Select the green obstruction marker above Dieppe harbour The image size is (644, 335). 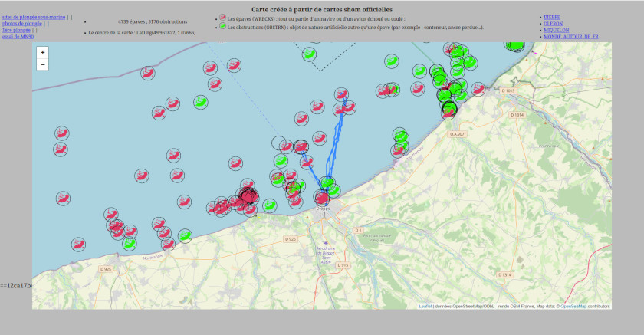(328, 182)
